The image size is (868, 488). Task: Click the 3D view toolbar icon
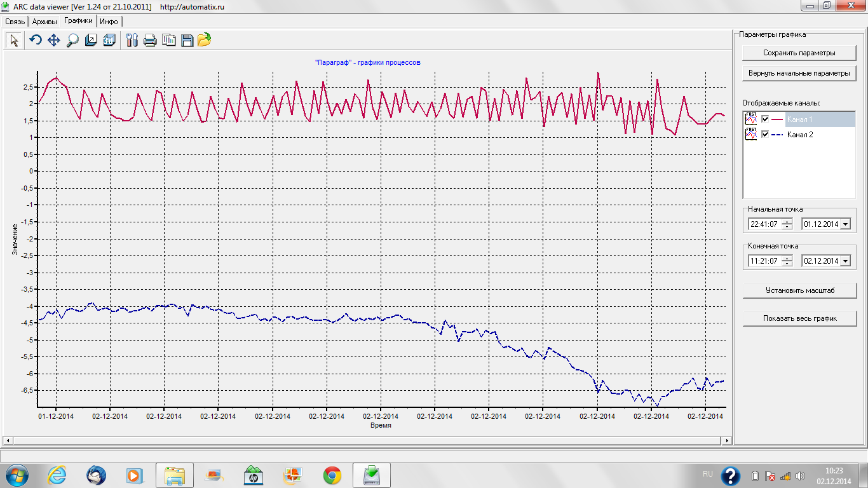coord(109,40)
